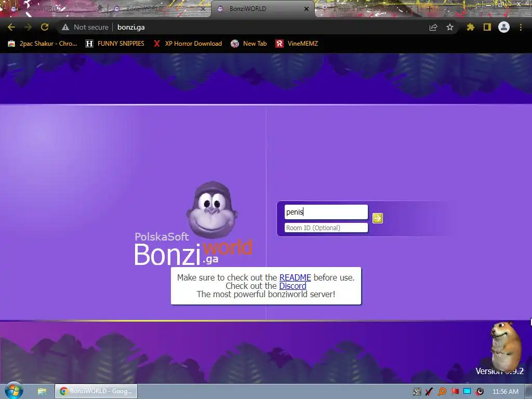
Task: Click the cyan monitor network tray icon
Action: coord(467,392)
